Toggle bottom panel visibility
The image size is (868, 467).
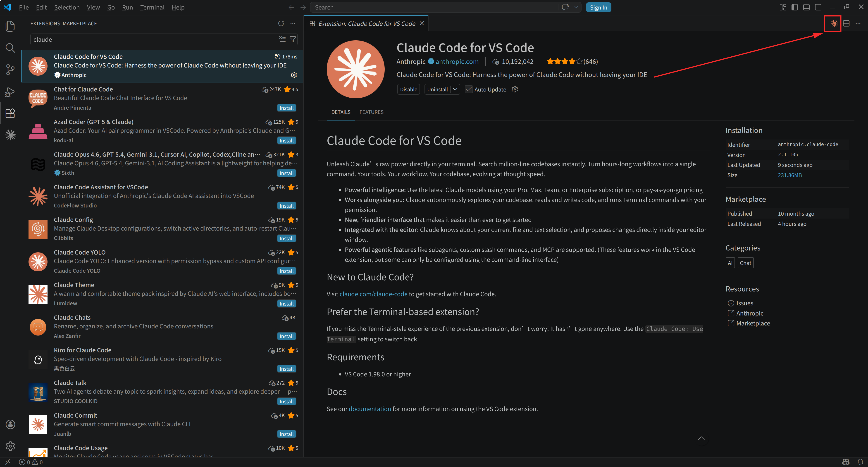click(x=806, y=7)
